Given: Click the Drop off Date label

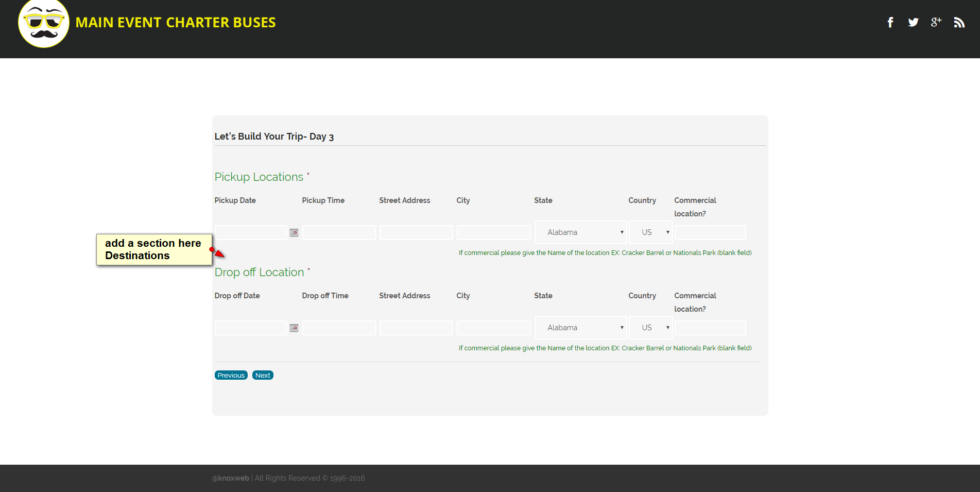Looking at the screenshot, I should pos(237,296).
